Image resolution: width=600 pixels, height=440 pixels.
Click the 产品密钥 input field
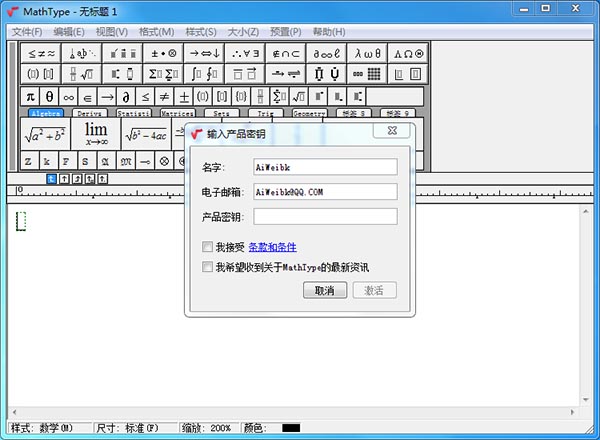[x=325, y=217]
